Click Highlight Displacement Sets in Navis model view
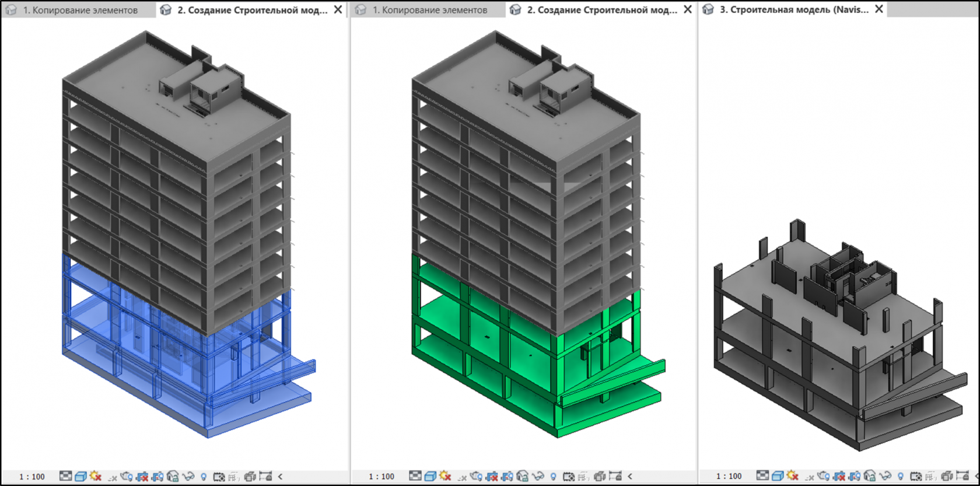 click(947, 475)
